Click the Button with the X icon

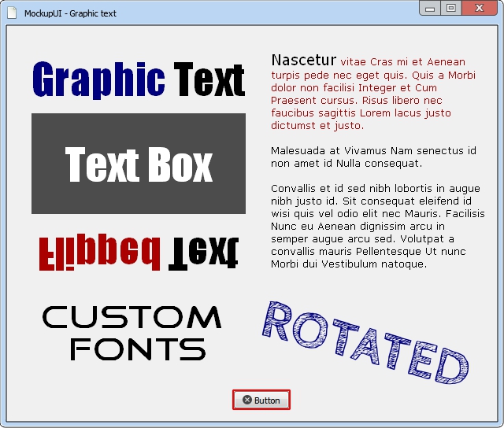click(261, 400)
